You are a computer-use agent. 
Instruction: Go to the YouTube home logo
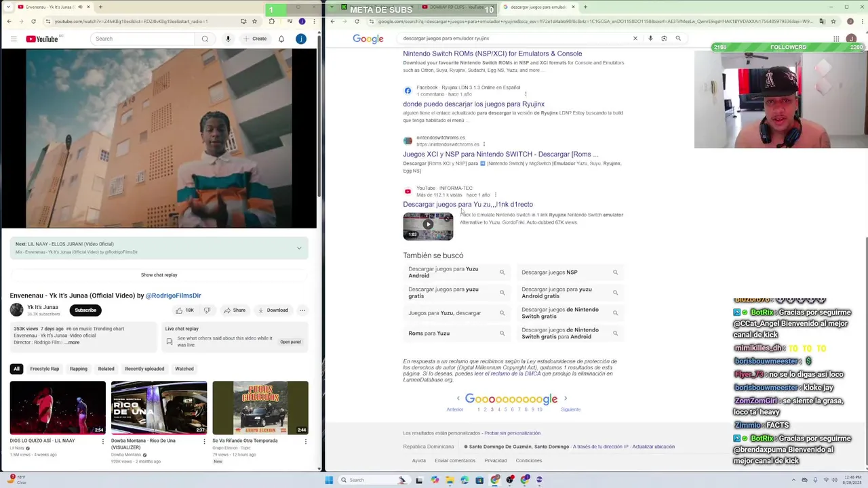point(43,39)
